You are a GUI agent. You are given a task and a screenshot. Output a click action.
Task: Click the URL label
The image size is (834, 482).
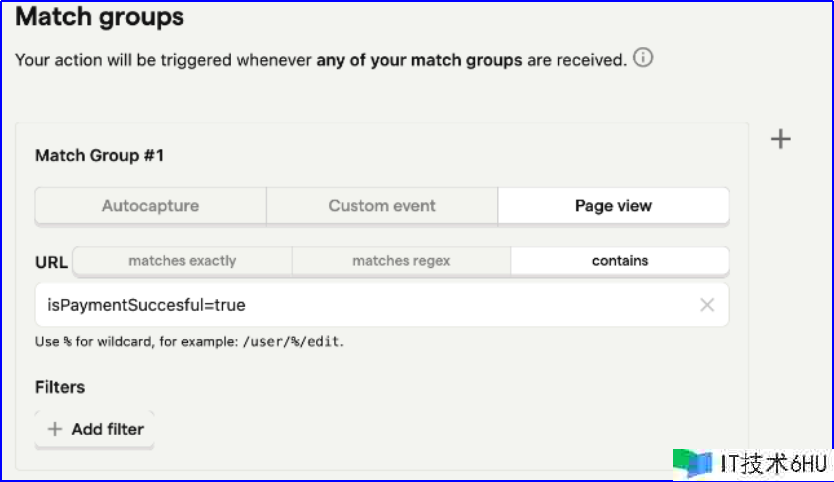point(51,263)
